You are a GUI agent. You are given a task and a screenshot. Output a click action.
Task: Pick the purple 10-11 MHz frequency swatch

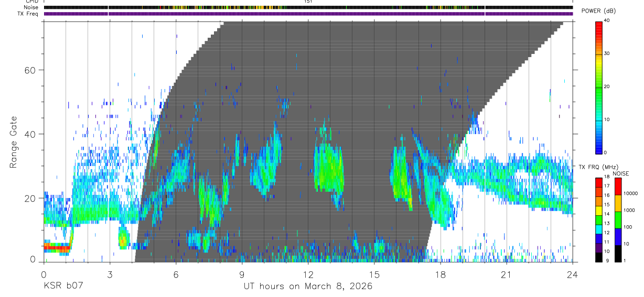(599, 248)
